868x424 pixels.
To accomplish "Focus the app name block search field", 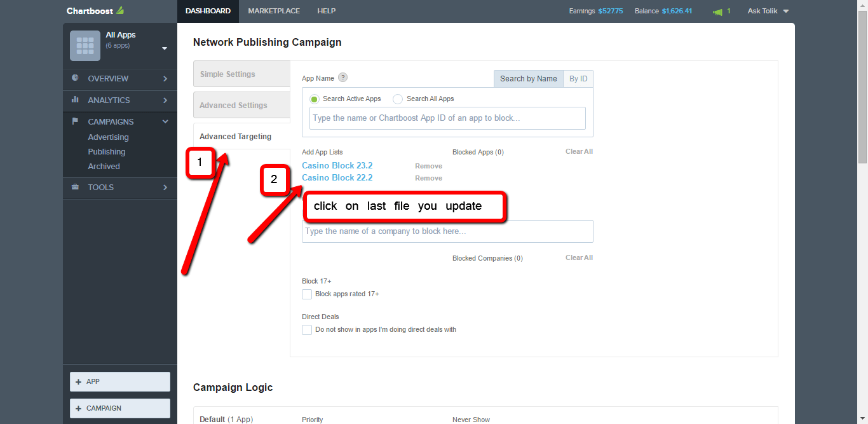I will tap(447, 118).
